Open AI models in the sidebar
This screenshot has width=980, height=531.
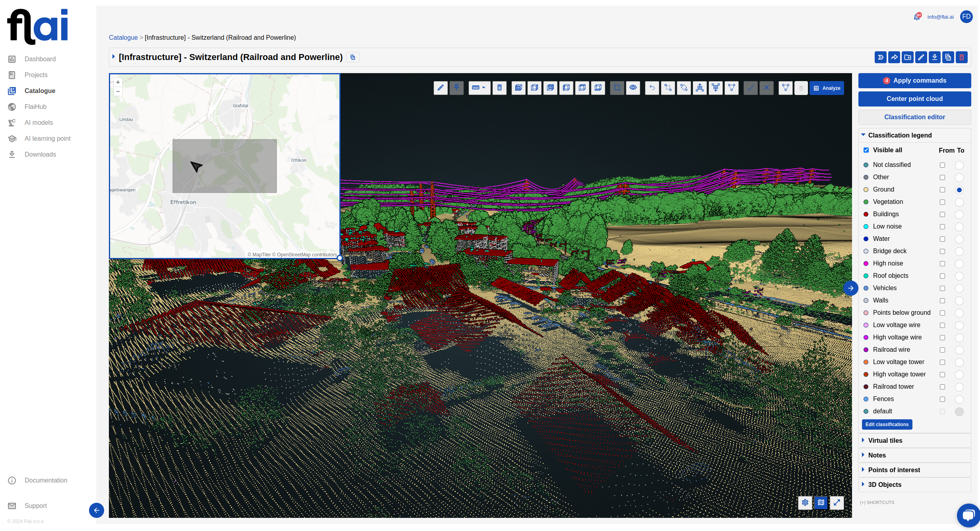(39, 122)
